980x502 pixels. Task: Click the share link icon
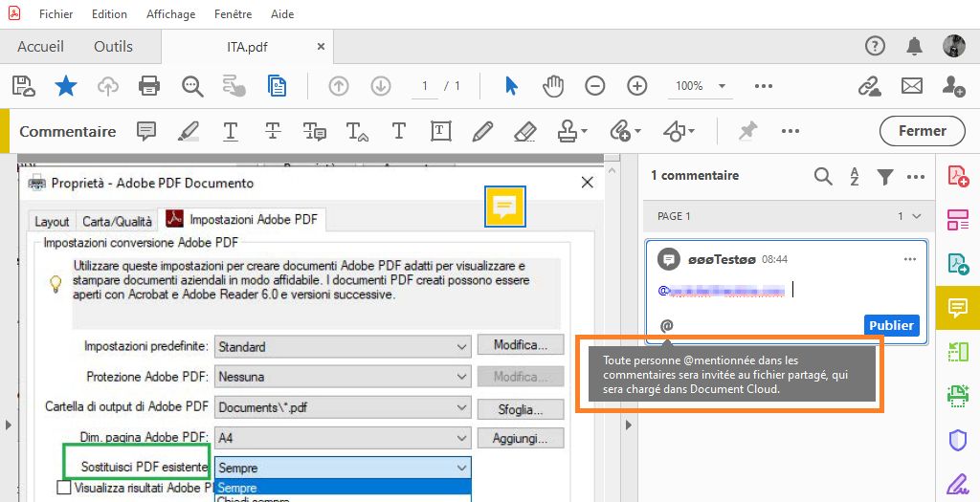pyautogui.click(x=869, y=85)
